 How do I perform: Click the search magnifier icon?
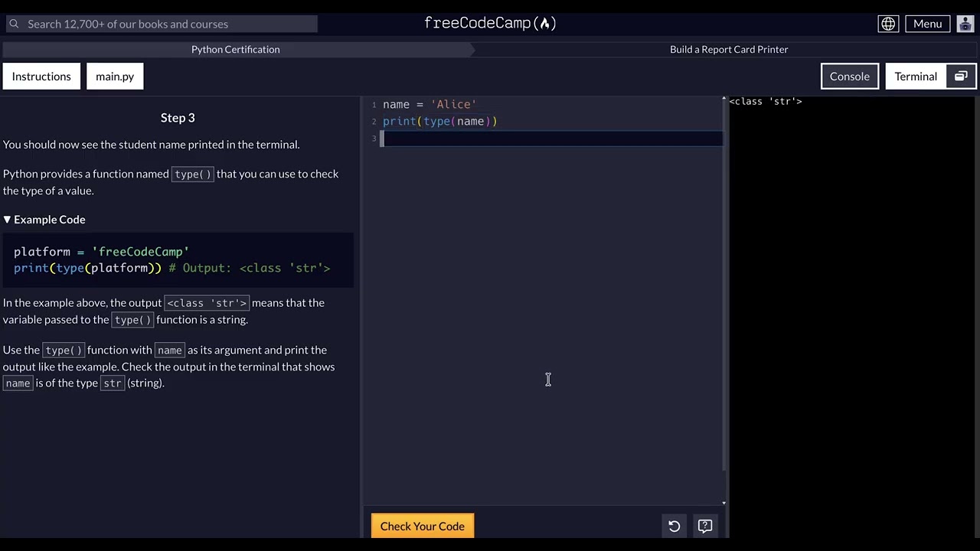14,24
